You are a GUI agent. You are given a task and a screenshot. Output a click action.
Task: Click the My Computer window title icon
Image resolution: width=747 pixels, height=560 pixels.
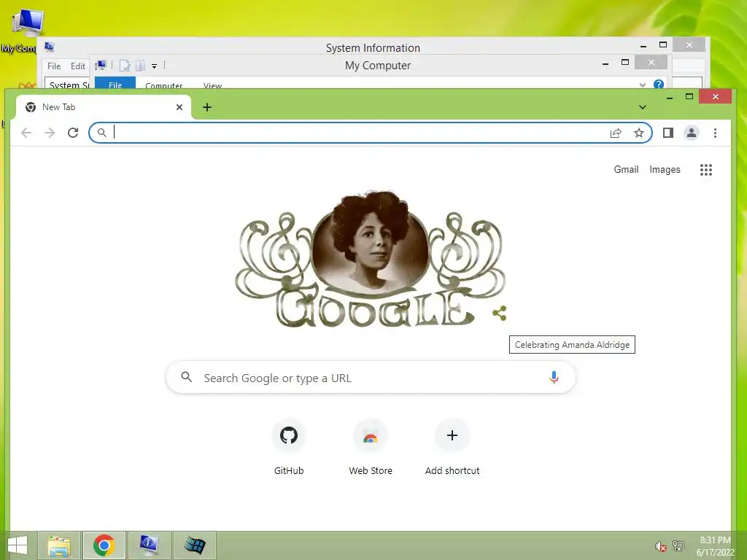click(100, 65)
